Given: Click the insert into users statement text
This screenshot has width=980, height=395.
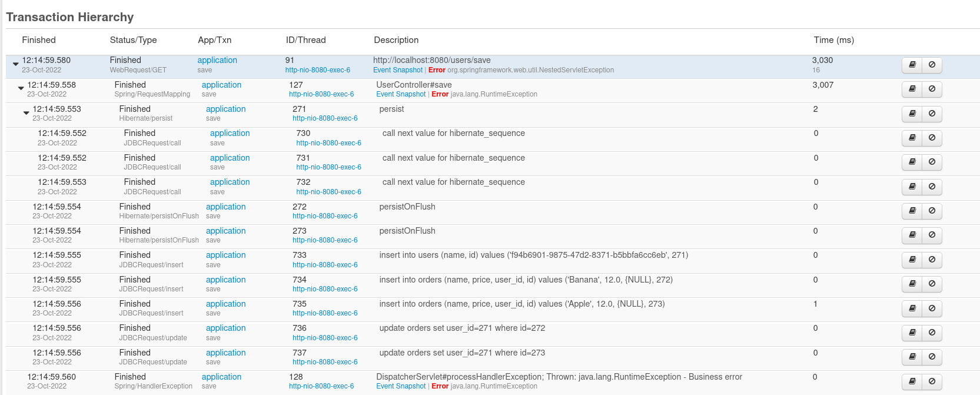Looking at the screenshot, I should pyautogui.click(x=534, y=255).
